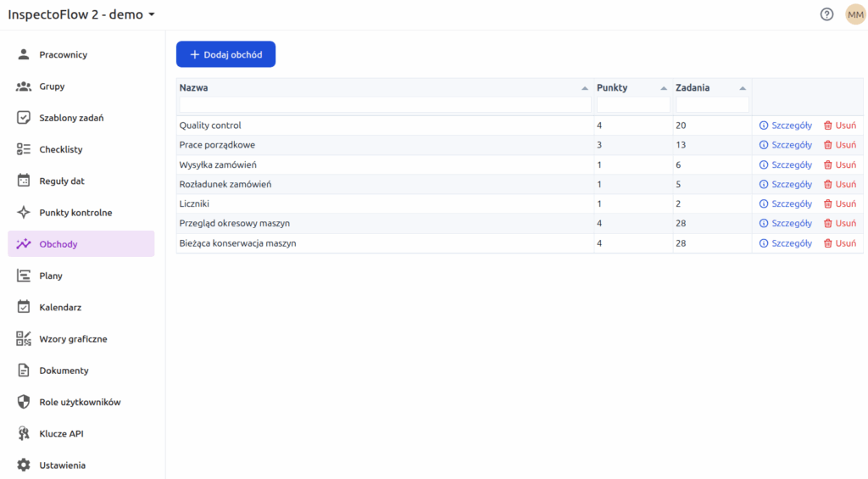Click the Wzory graficzne QR icon
868x479 pixels.
(x=24, y=339)
